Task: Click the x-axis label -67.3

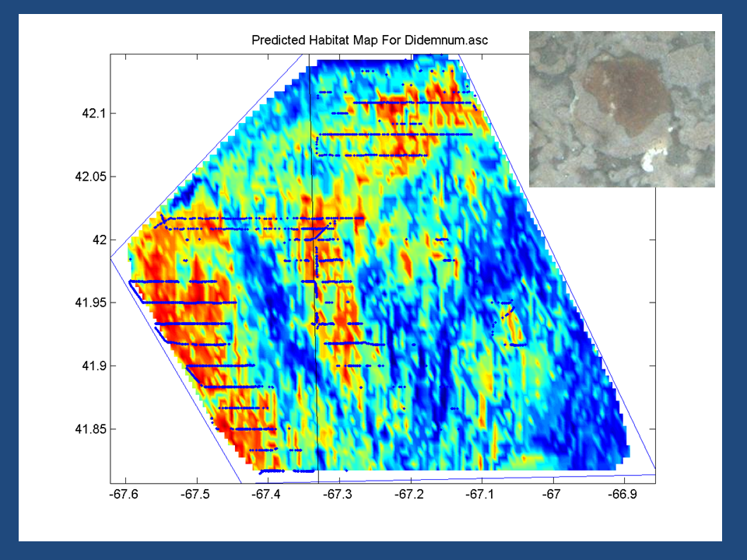Action: point(337,495)
